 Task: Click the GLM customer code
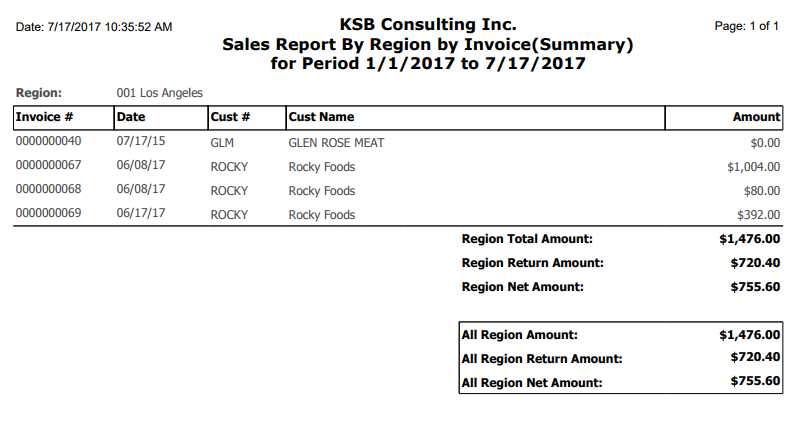(222, 143)
